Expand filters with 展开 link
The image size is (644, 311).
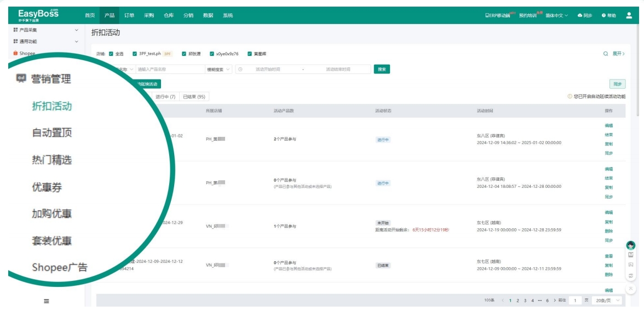click(619, 54)
